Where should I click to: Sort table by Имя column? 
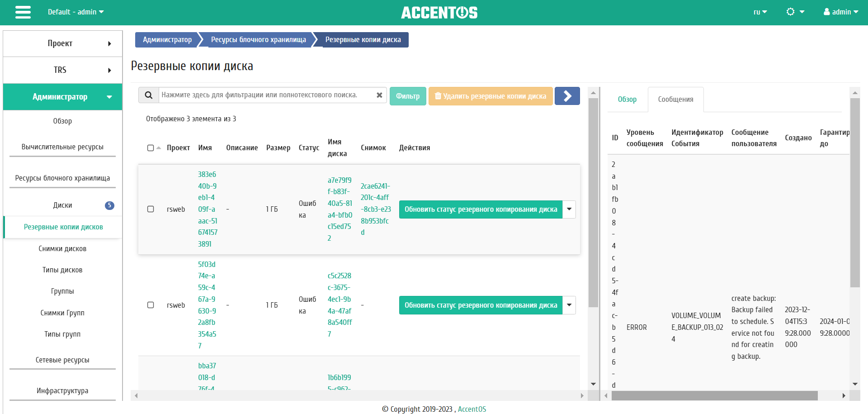tap(205, 148)
